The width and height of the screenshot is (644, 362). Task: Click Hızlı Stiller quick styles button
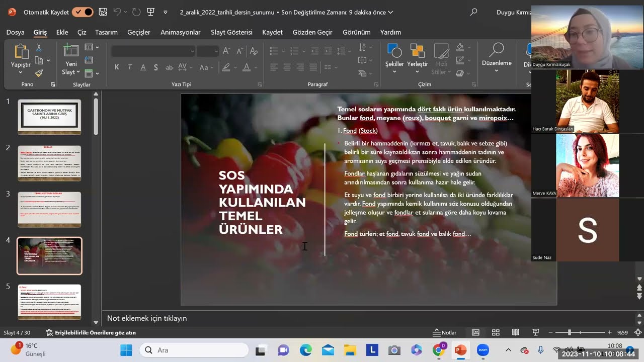click(x=441, y=59)
